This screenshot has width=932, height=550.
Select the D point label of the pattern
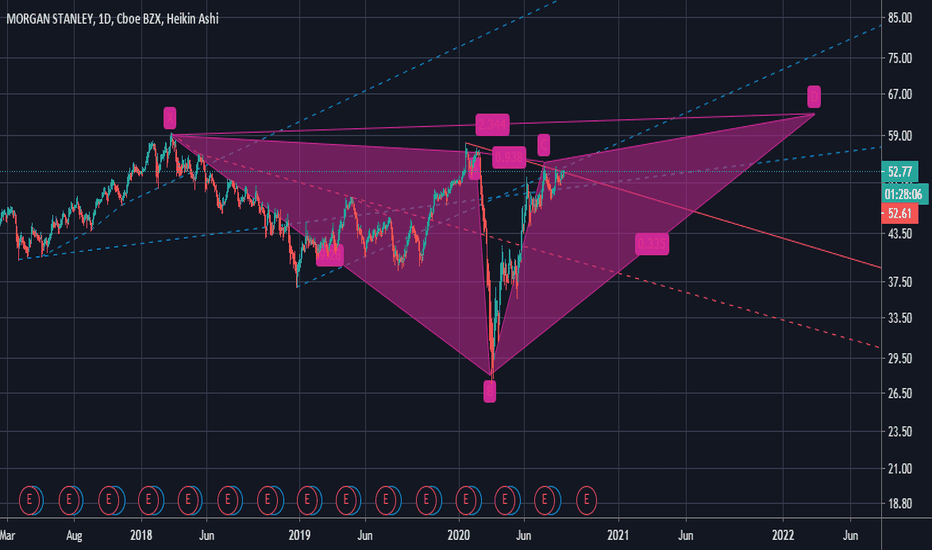pos(814,96)
